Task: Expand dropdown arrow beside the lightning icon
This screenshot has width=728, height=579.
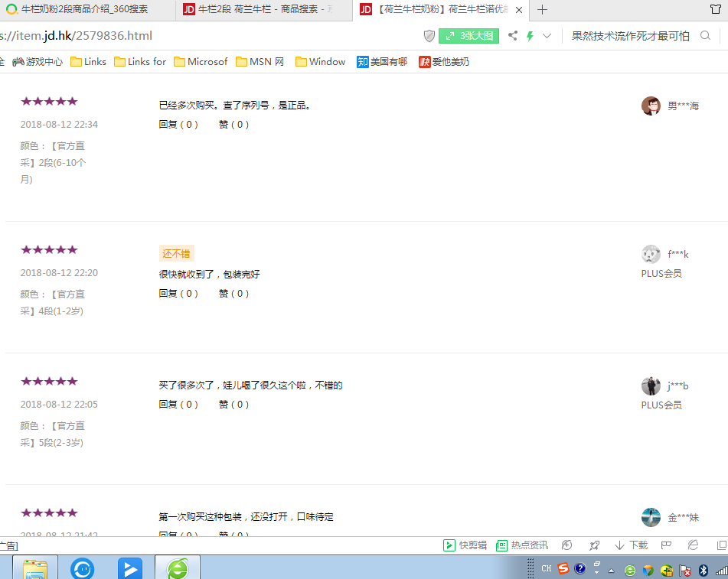Action: point(547,36)
